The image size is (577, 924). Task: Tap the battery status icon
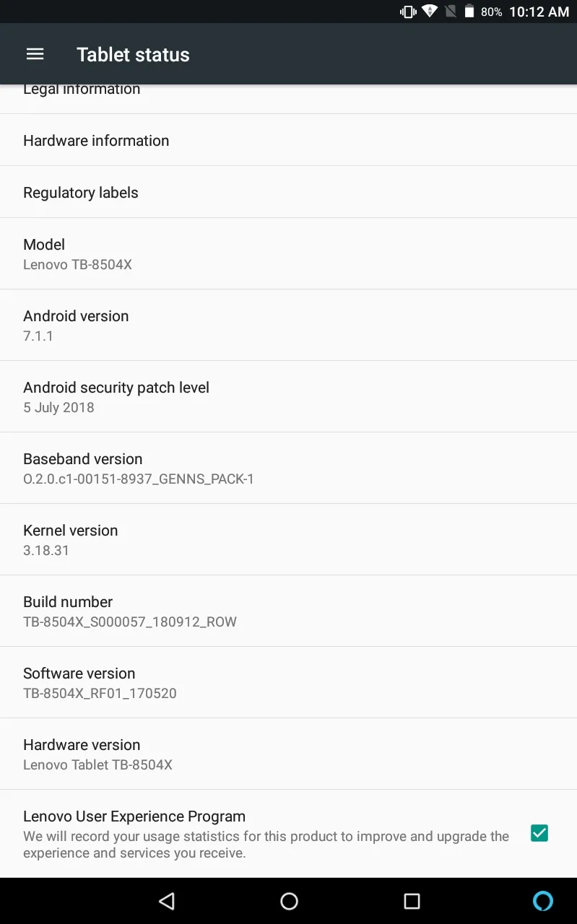[469, 12]
